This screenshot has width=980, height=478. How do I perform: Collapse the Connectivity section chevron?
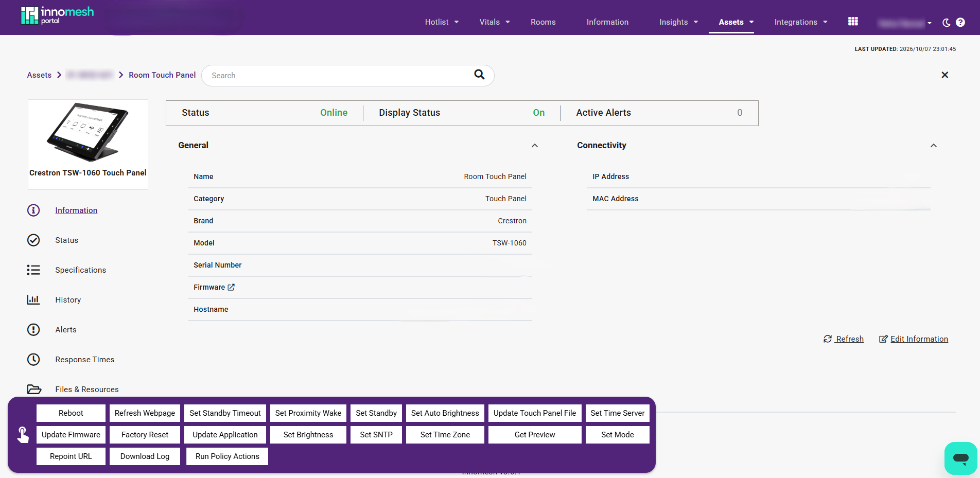pyautogui.click(x=934, y=146)
